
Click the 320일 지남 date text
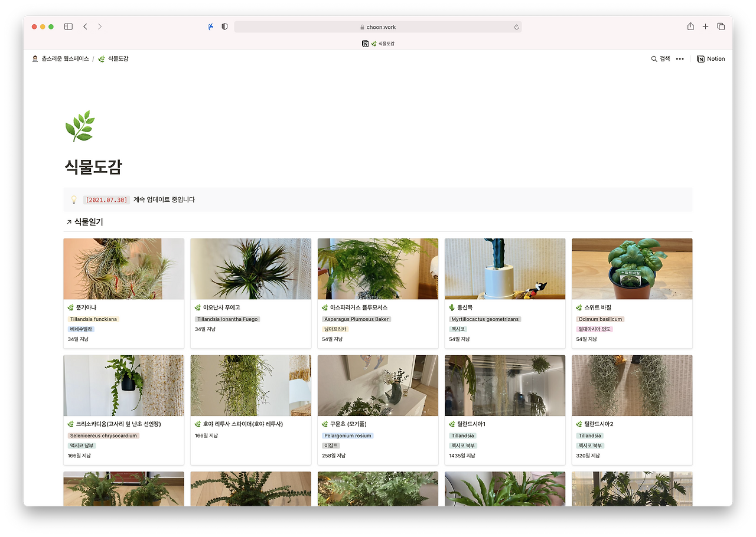coord(588,456)
